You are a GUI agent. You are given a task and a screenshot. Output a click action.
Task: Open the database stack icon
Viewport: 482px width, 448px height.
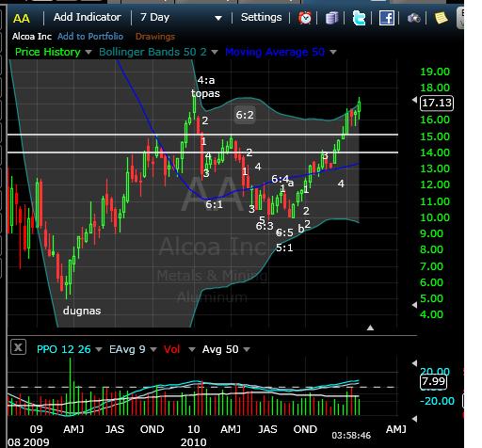(x=331, y=18)
